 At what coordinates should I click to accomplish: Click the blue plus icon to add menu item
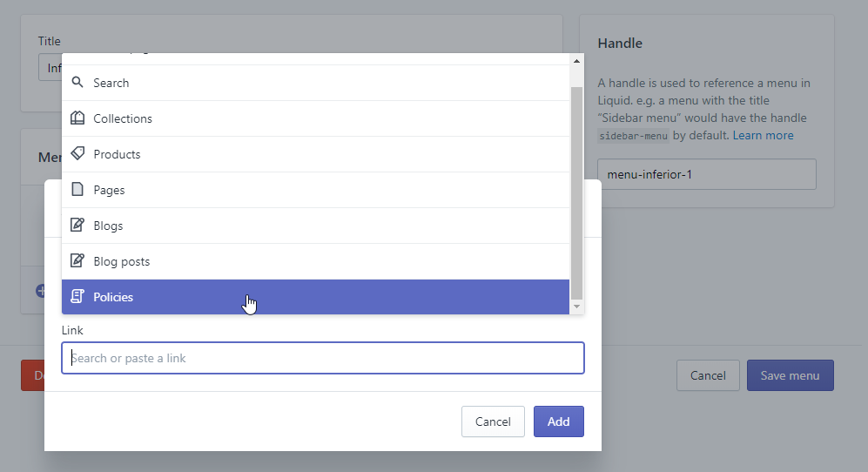(x=40, y=291)
